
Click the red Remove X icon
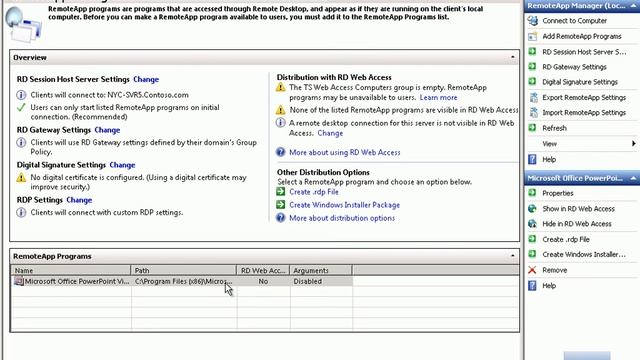point(532,270)
